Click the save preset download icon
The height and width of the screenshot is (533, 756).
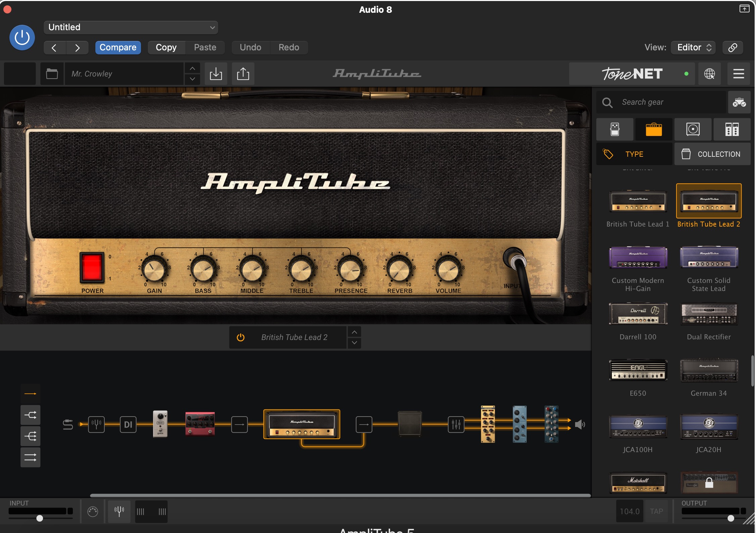216,74
